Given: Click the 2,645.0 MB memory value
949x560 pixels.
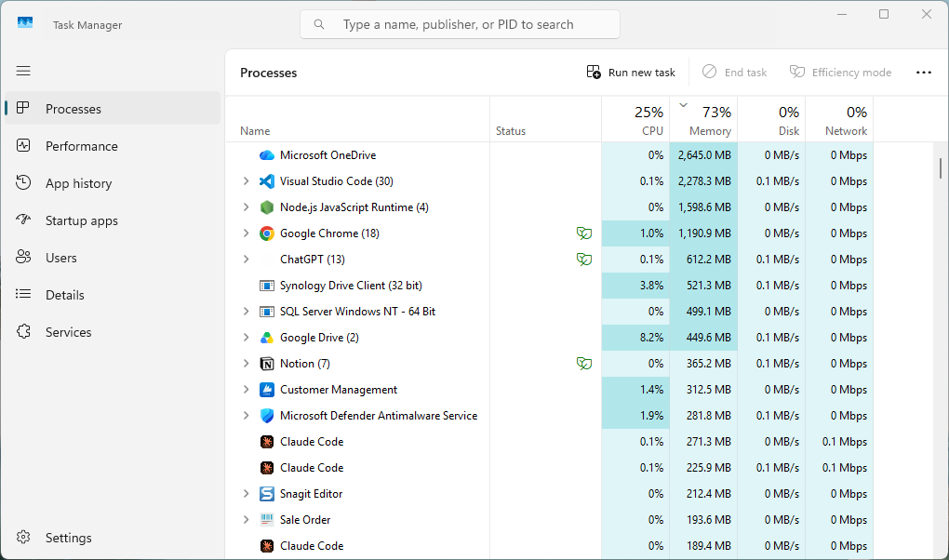Looking at the screenshot, I should (x=704, y=155).
